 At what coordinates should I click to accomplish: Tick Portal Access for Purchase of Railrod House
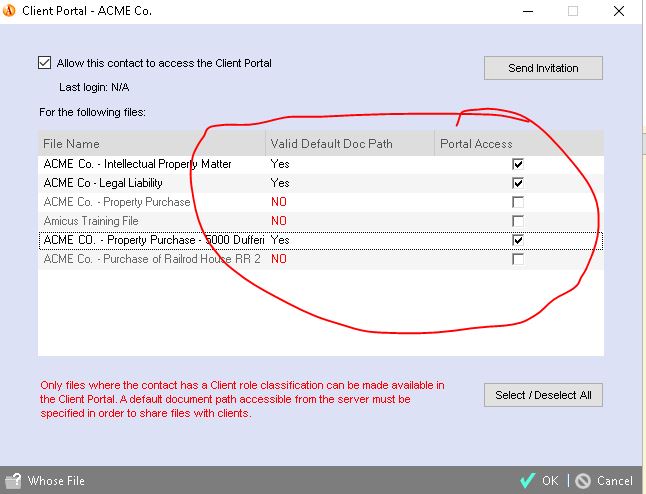click(x=518, y=259)
